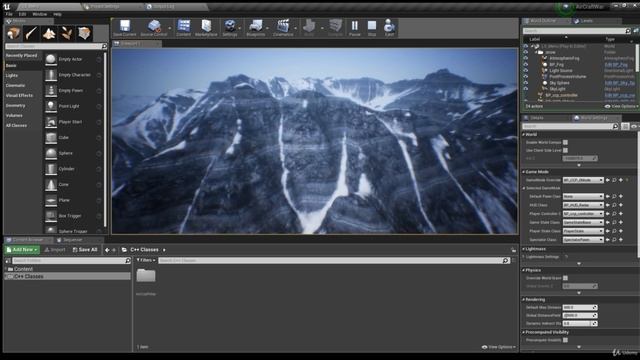The height and width of the screenshot is (360, 640).
Task: Open the Default Pawn Class dropdown
Action: click(x=583, y=196)
